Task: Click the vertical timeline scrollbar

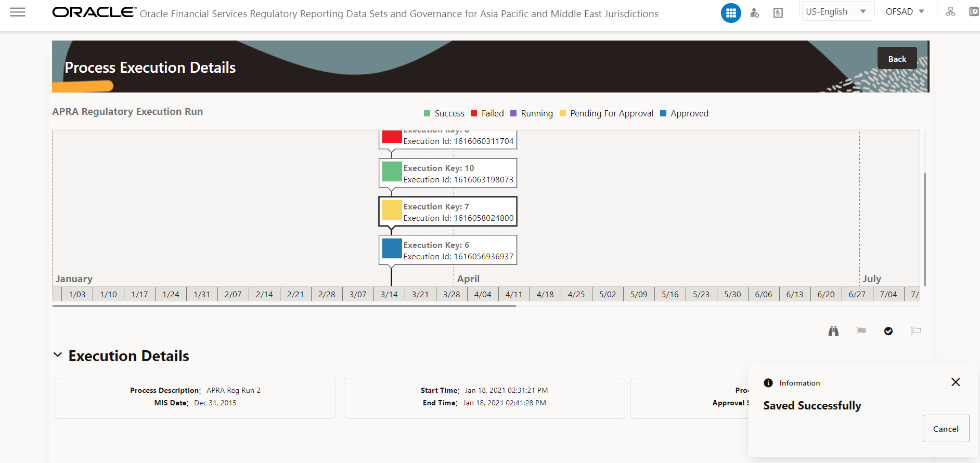Action: point(924,229)
